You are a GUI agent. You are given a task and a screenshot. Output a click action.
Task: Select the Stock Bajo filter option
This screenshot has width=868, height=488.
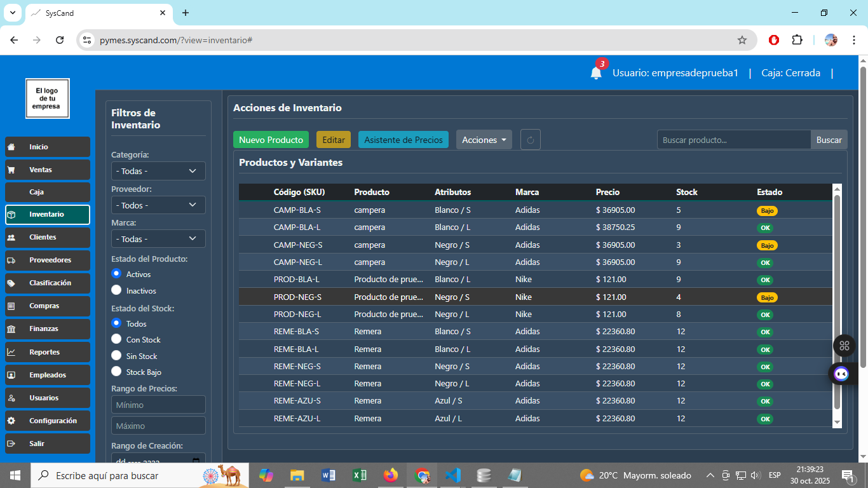pos(116,371)
